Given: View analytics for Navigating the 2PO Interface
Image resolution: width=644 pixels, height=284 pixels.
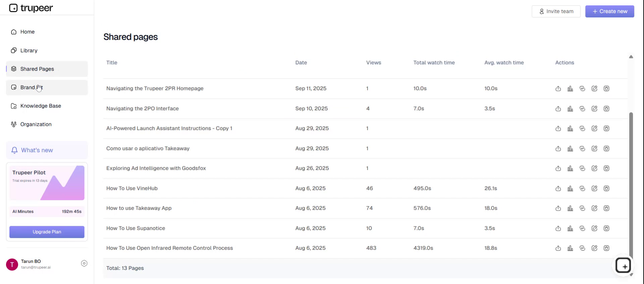Looking at the screenshot, I should click(570, 109).
